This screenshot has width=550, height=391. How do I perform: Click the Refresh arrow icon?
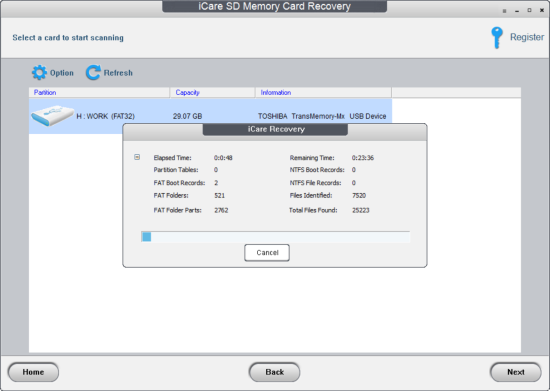click(93, 73)
